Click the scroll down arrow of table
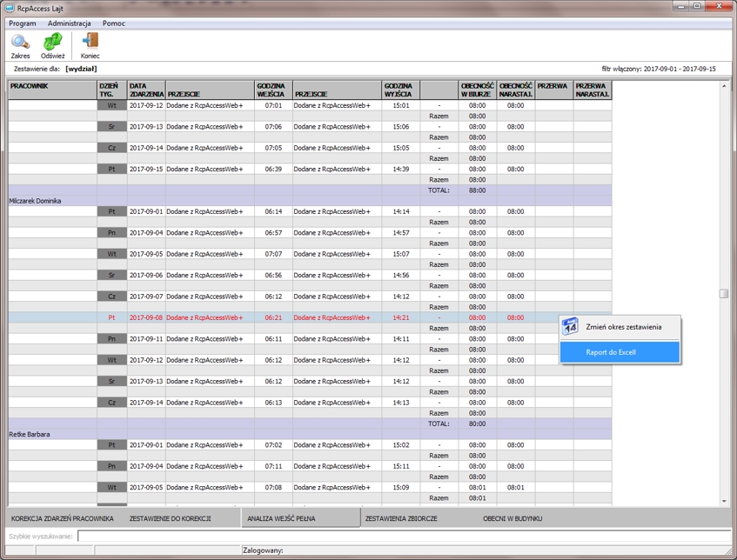Screen dimensions: 737x560 724,501
